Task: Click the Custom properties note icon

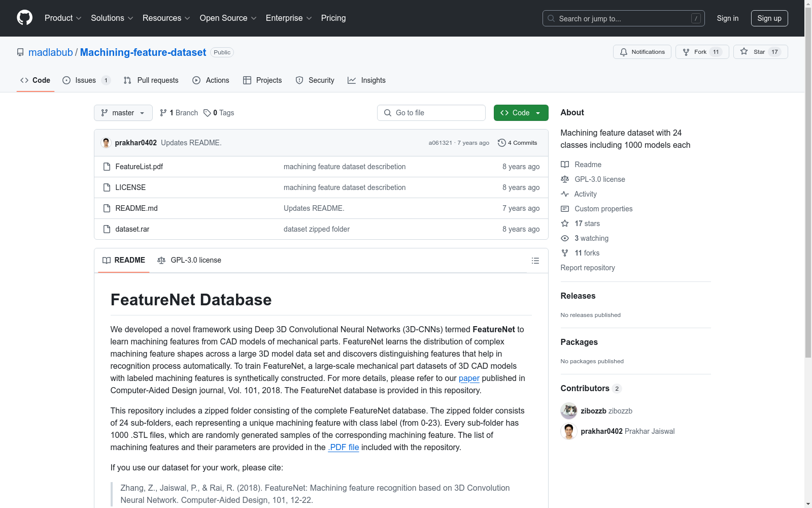Action: 565,209
